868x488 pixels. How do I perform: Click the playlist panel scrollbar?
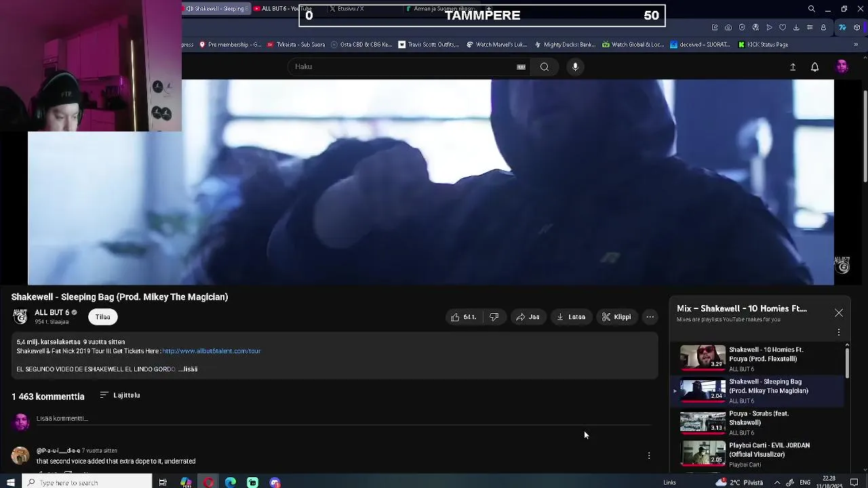click(847, 362)
